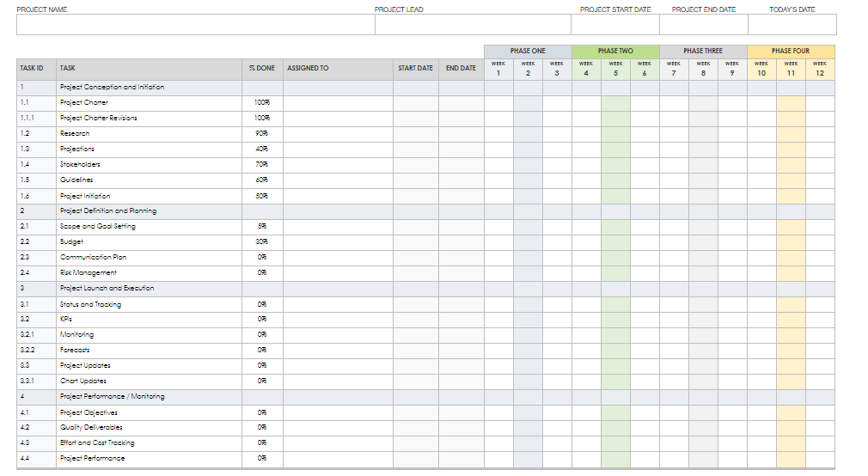Image resolution: width=868 pixels, height=476 pixels.
Task: Click the Monitoring task cell
Action: click(149, 335)
